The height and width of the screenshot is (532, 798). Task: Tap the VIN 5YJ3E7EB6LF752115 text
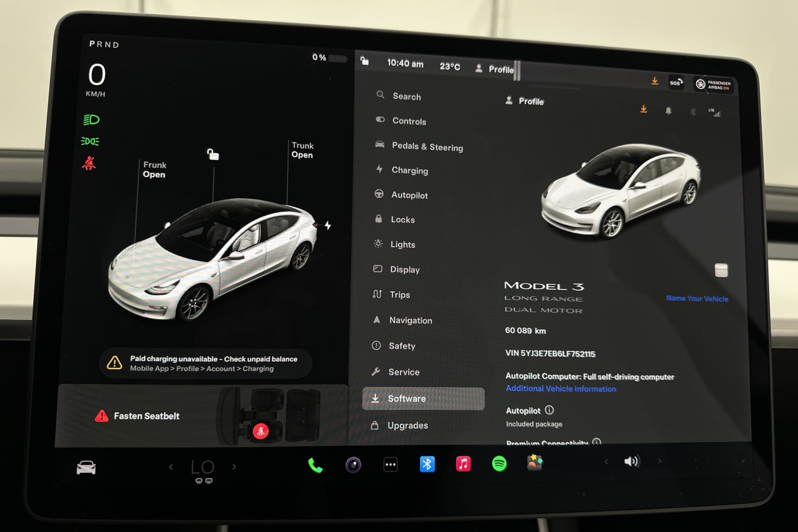click(x=550, y=354)
